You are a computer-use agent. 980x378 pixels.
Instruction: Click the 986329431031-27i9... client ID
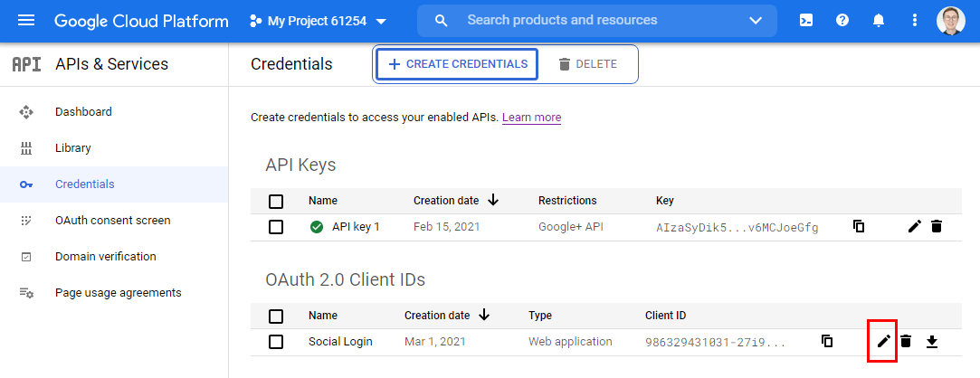click(716, 343)
